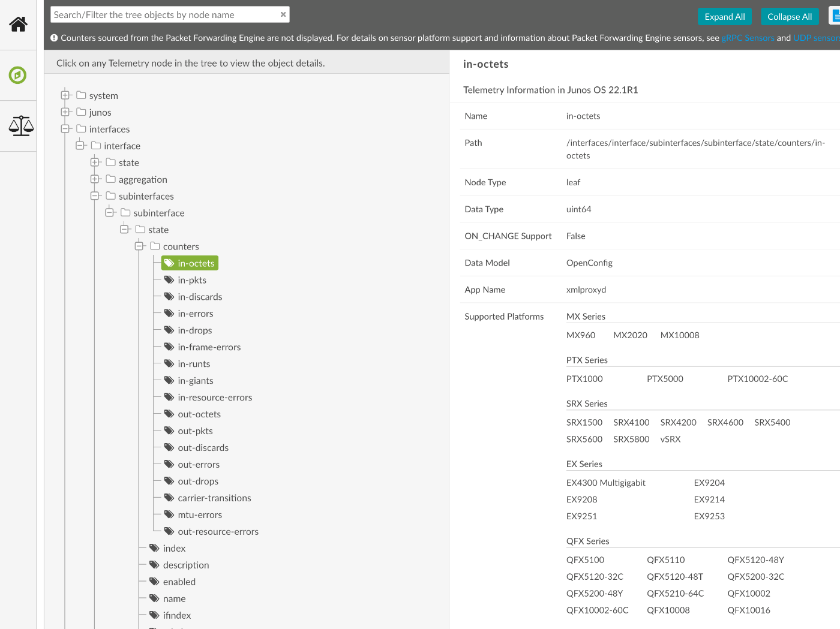Viewport: 840px width, 629px height.
Task: Click the OpenConfig data model value
Action: click(589, 263)
